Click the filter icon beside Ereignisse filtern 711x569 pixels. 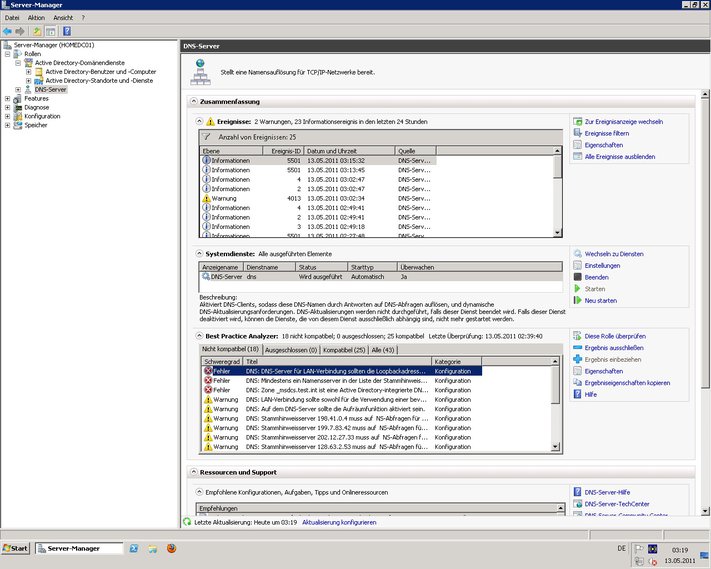(x=577, y=133)
